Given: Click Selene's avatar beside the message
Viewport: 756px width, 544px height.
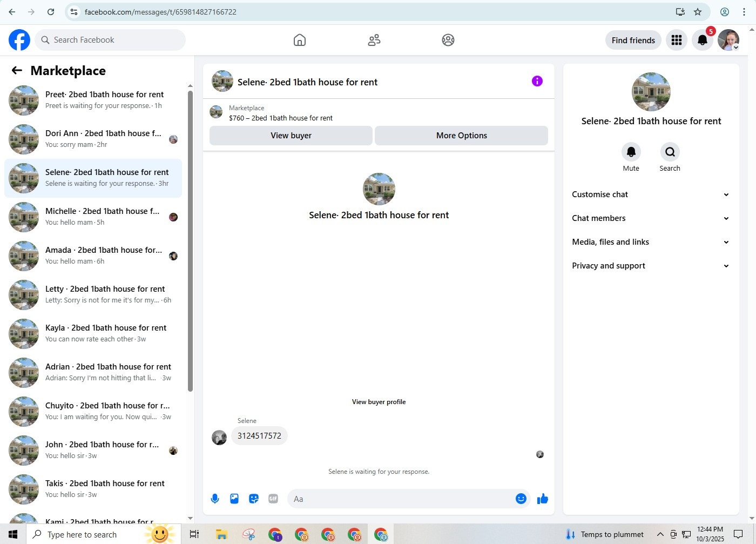Looking at the screenshot, I should (219, 438).
